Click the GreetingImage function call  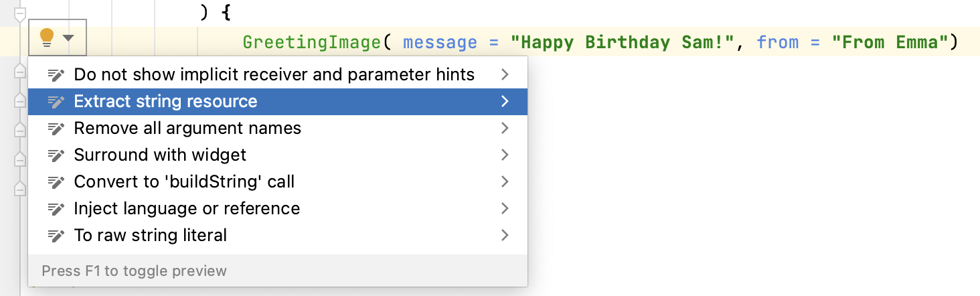coord(311,43)
